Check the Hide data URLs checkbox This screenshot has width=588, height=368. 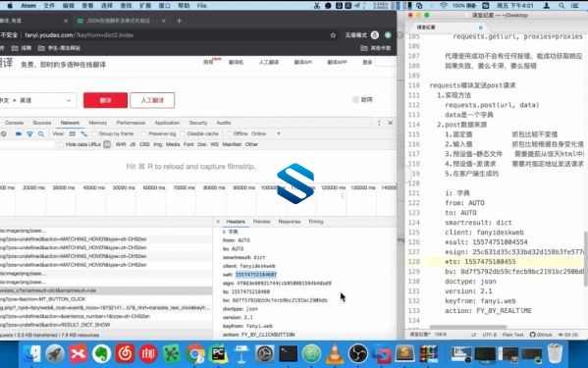click(x=61, y=144)
